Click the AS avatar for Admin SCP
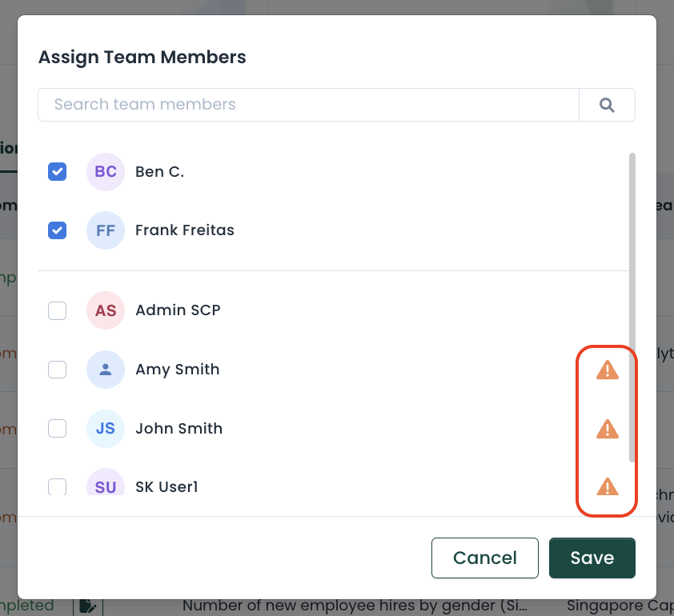674x616 pixels. pyautogui.click(x=106, y=310)
